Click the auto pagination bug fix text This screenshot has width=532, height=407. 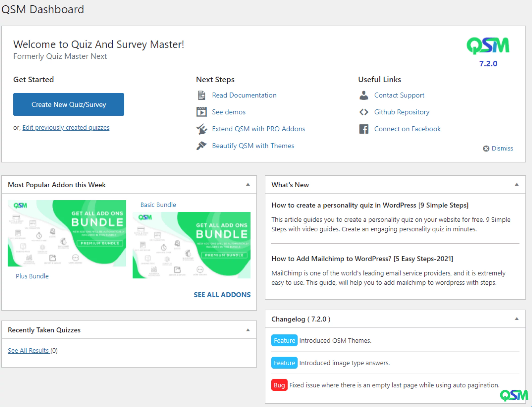394,385
